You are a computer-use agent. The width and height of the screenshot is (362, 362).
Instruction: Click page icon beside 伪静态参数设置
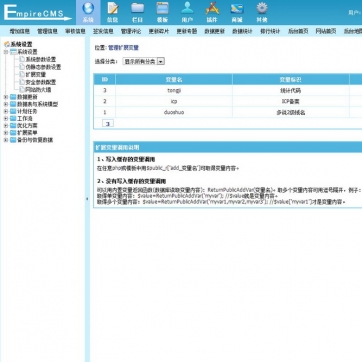pyautogui.click(x=22, y=67)
